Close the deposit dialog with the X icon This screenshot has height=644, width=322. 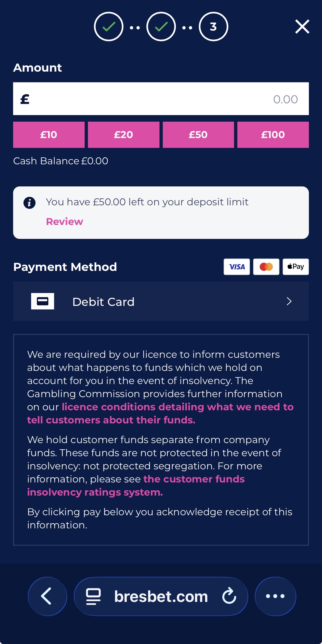tap(302, 27)
